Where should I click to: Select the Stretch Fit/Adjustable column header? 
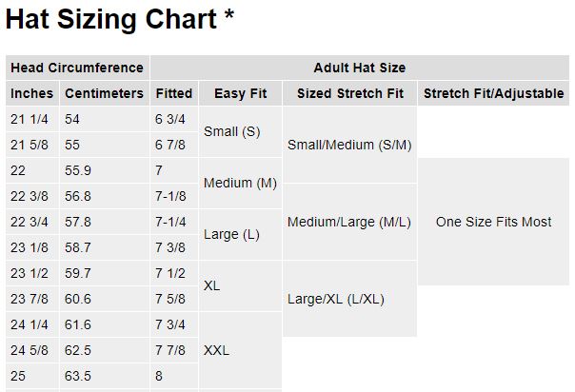pos(493,93)
